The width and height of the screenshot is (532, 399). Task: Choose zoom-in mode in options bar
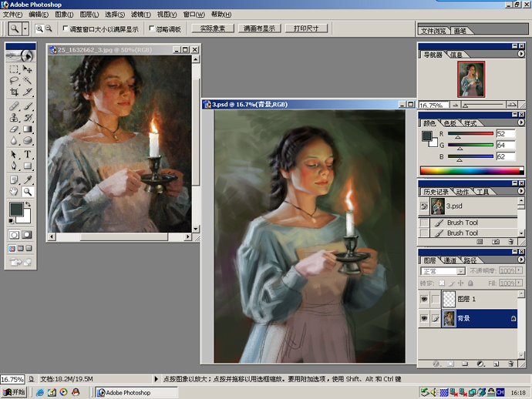click(x=39, y=28)
